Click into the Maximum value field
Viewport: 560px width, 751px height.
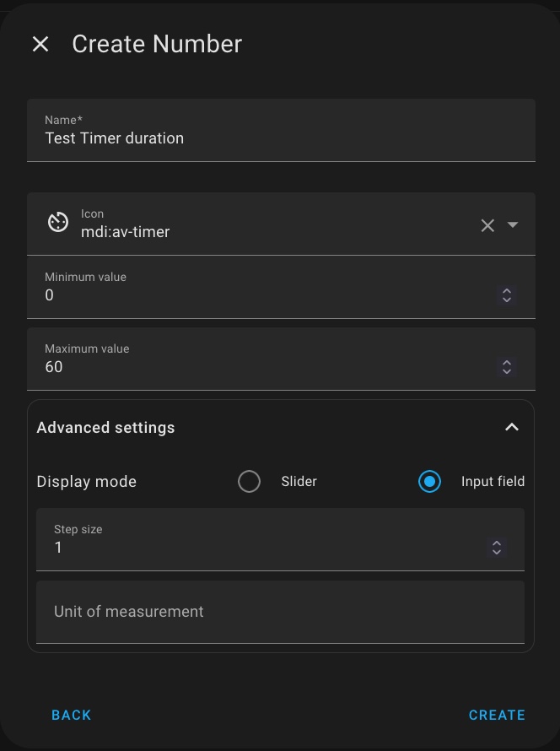(281, 359)
